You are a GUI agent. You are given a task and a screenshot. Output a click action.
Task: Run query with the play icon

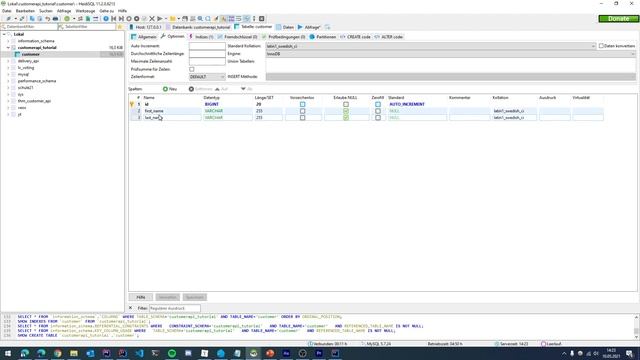(160, 19)
